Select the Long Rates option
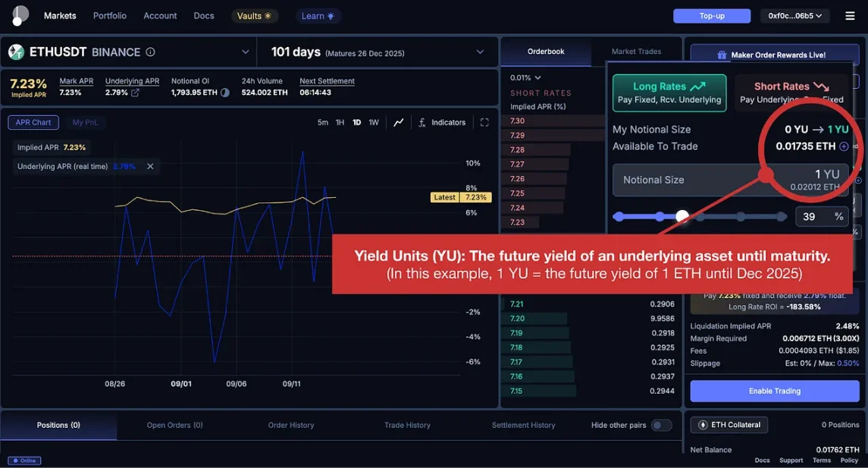Image resolution: width=868 pixels, height=468 pixels. pos(669,93)
